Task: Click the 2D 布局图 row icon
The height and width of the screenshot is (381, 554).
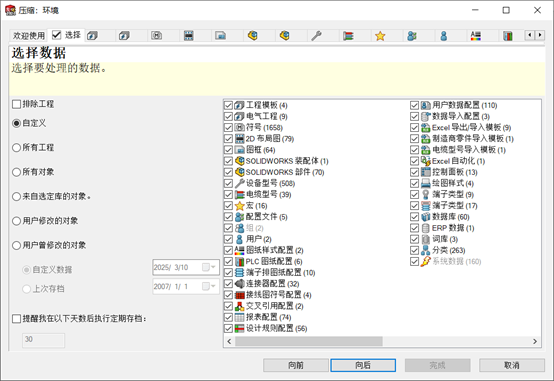Action: pyautogui.click(x=240, y=139)
